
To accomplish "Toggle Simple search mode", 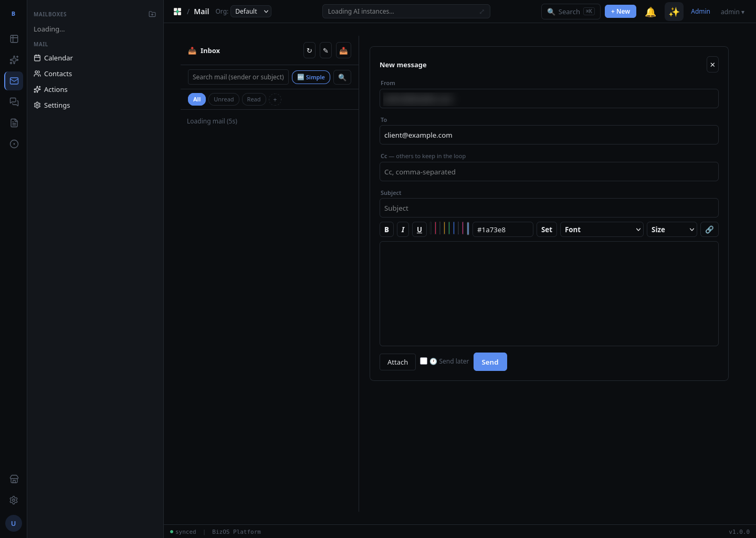I will click(x=311, y=77).
